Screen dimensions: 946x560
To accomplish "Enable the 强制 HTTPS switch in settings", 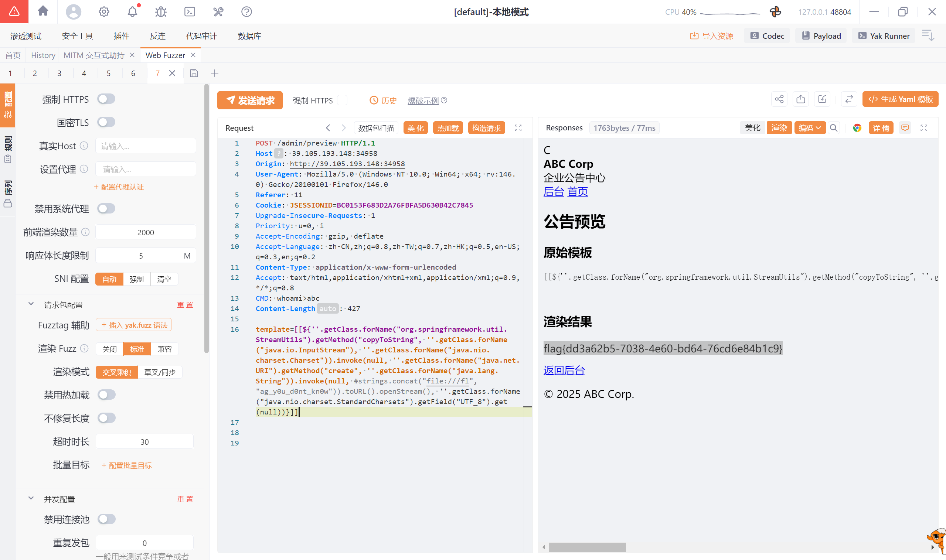I will click(x=106, y=99).
